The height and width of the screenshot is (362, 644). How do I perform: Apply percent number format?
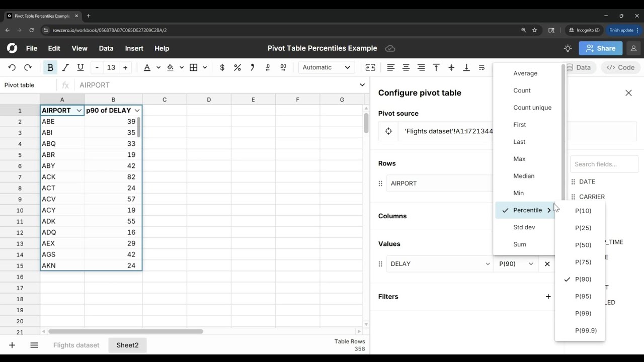coord(237,67)
